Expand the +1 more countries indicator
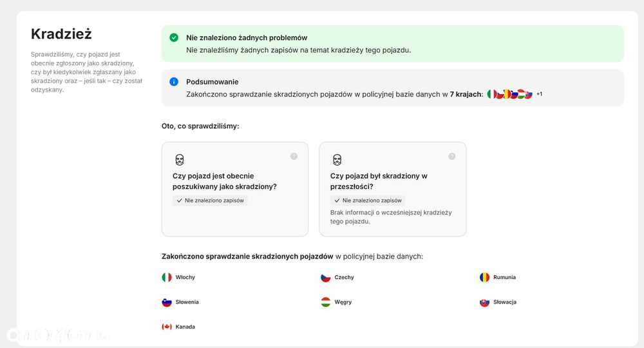 [x=539, y=94]
